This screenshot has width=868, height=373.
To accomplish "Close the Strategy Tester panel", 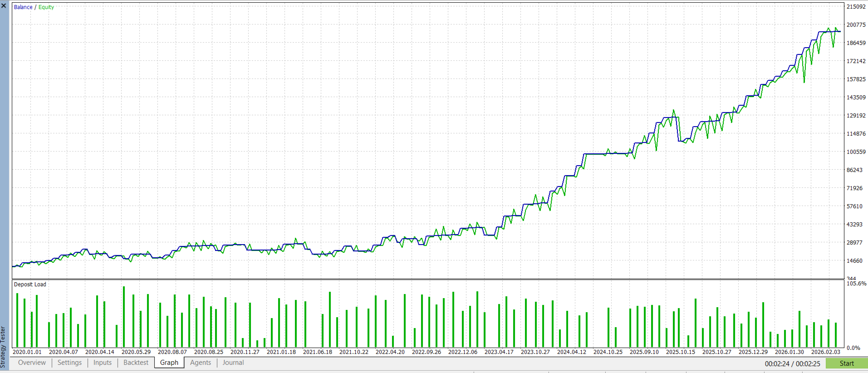I will click(4, 5).
